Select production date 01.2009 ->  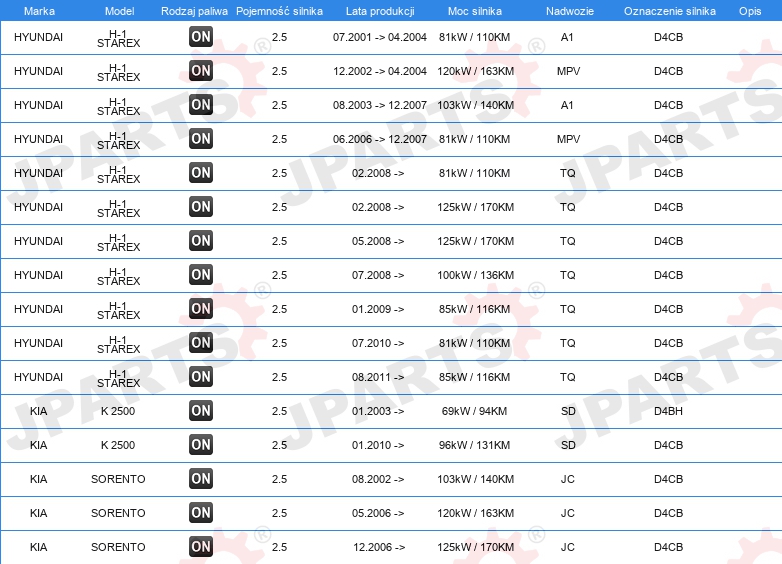coord(378,309)
